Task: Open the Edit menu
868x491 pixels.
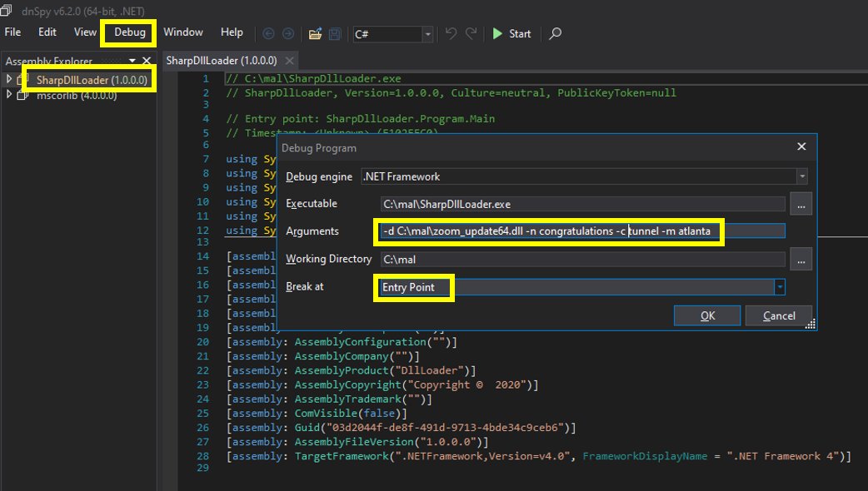Action: point(47,32)
